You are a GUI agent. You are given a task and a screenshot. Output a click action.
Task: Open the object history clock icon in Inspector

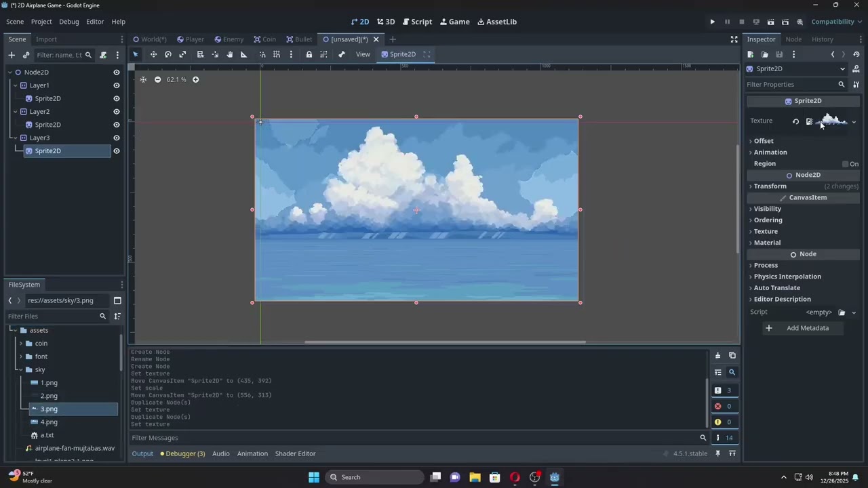pyautogui.click(x=856, y=54)
